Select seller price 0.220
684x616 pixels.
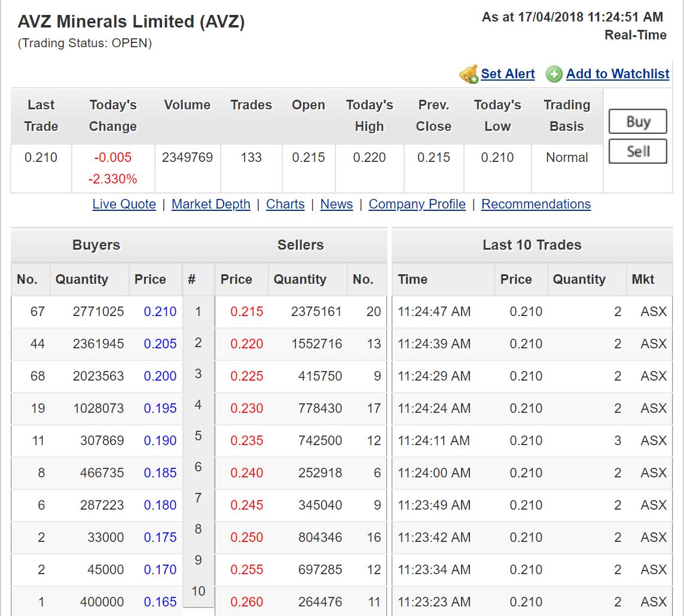pyautogui.click(x=247, y=344)
